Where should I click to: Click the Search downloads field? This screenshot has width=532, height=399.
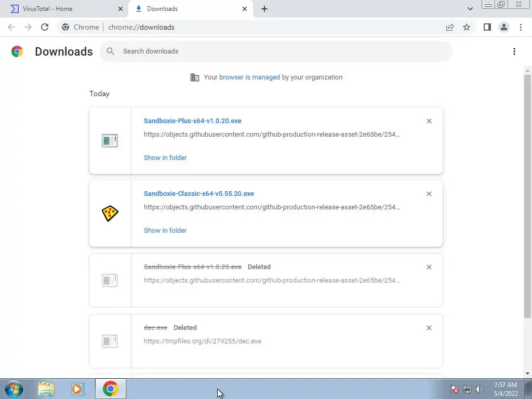click(276, 51)
